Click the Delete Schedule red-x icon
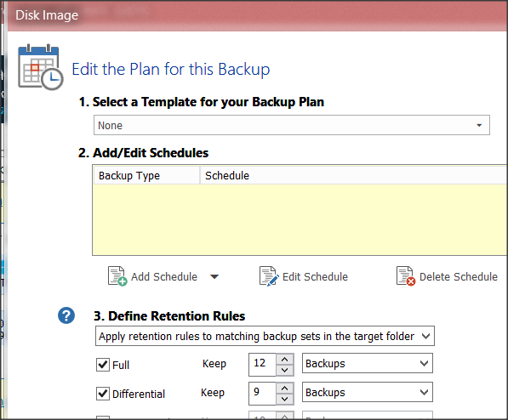 [x=406, y=276]
